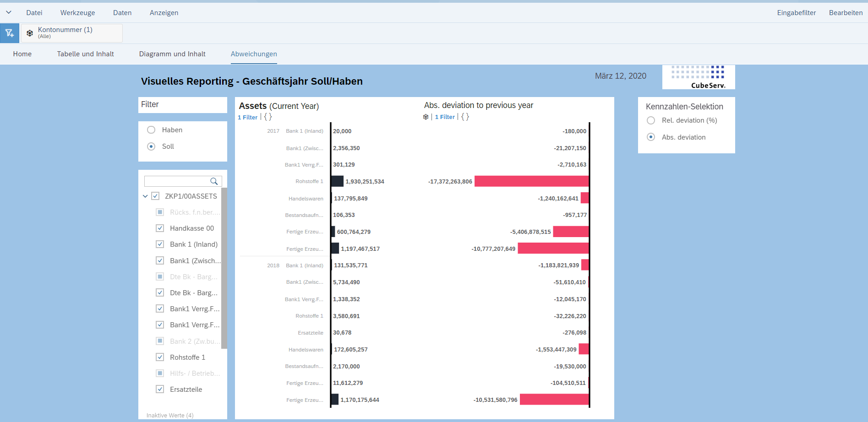Screen dimensions: 868x422
Task: Open the Kontonummer dimension settings icon
Action: 29,32
